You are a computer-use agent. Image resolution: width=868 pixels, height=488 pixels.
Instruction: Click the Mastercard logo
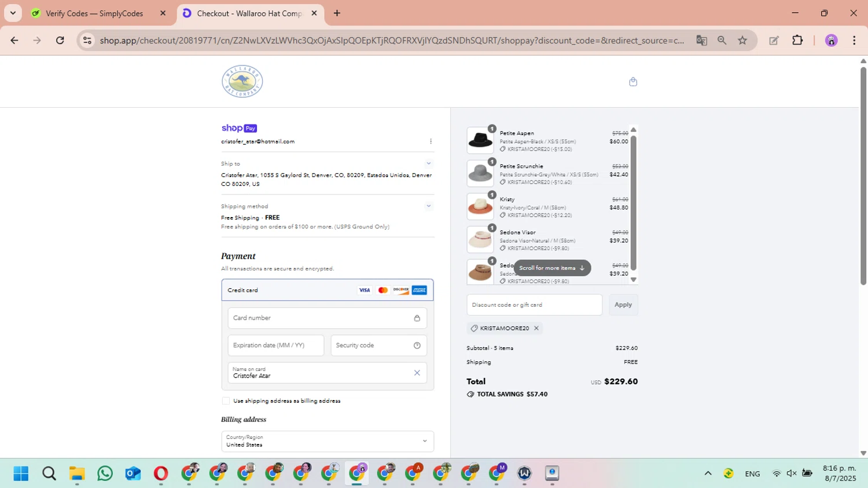382,290
